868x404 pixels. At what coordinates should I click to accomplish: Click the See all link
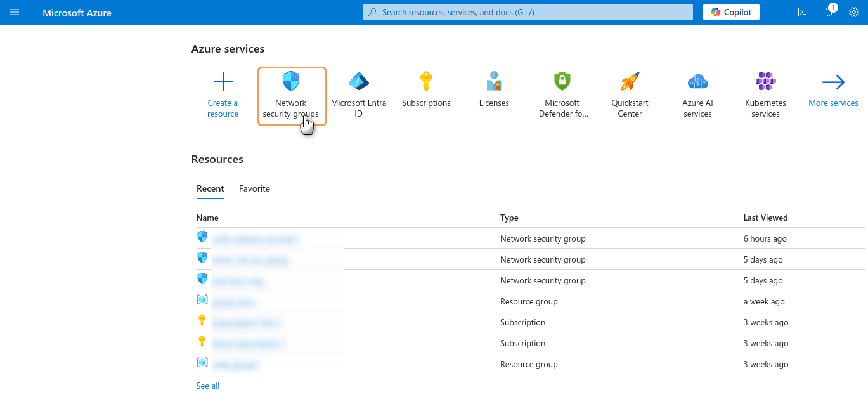pyautogui.click(x=208, y=386)
